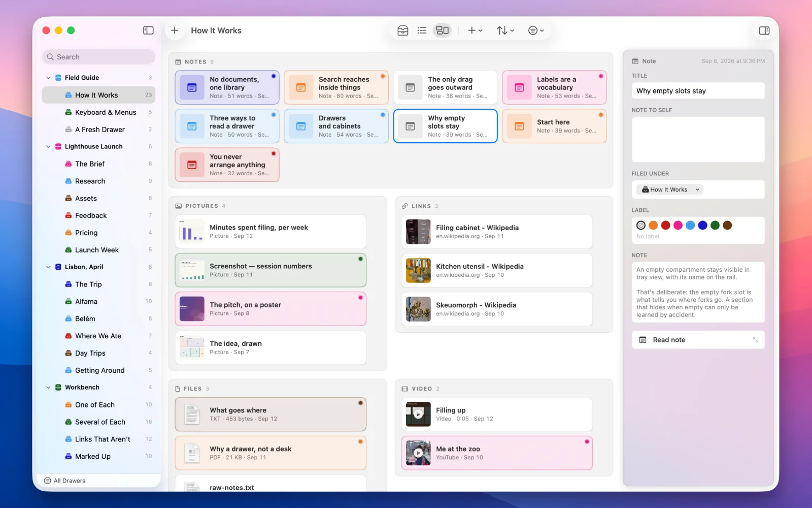Click 'The only drag goes outward' note icon
This screenshot has width=812, height=508.
pyautogui.click(x=410, y=87)
